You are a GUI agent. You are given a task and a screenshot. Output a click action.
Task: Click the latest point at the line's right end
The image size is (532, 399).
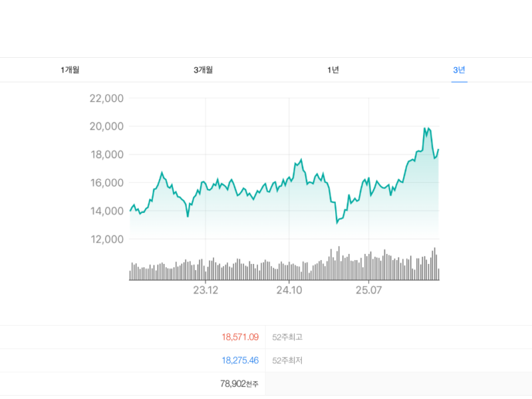438,150
